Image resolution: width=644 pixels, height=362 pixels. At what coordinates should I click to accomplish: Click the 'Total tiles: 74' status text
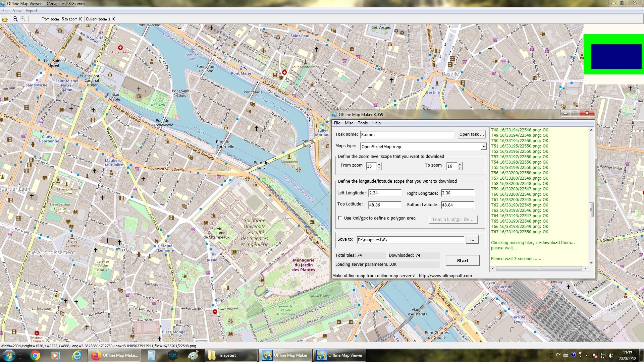tap(348, 255)
